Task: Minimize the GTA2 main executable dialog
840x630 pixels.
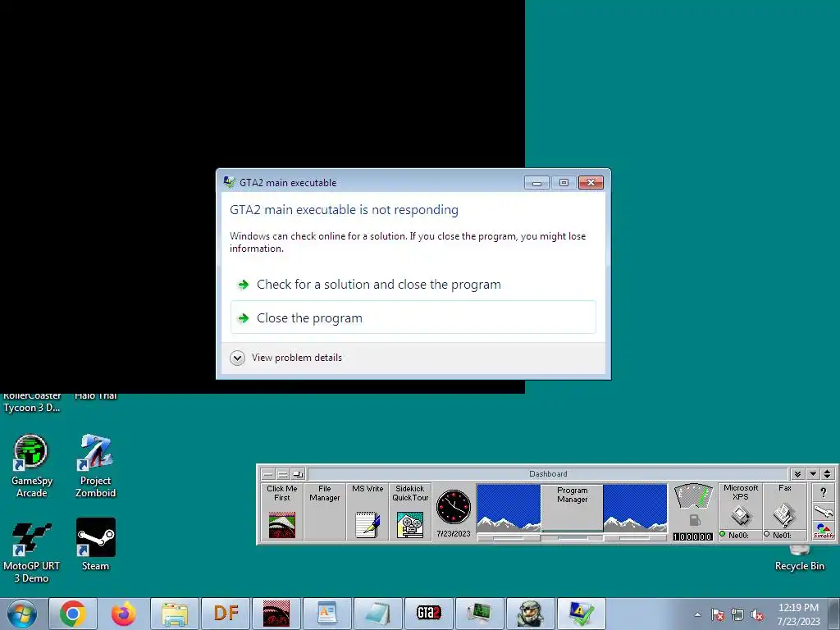Action: [x=536, y=183]
